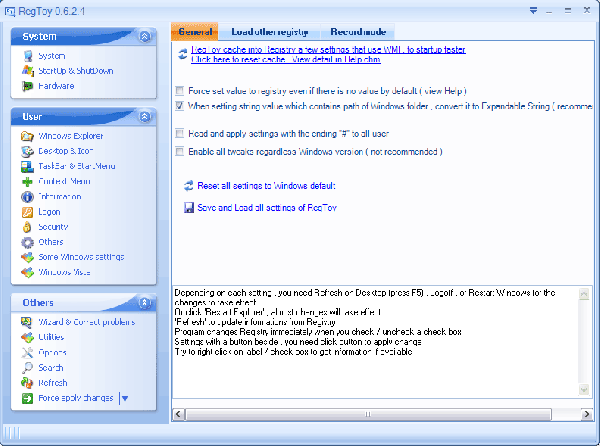
Task: Click the Refresh icon in the sidebar
Action: [x=27, y=383]
